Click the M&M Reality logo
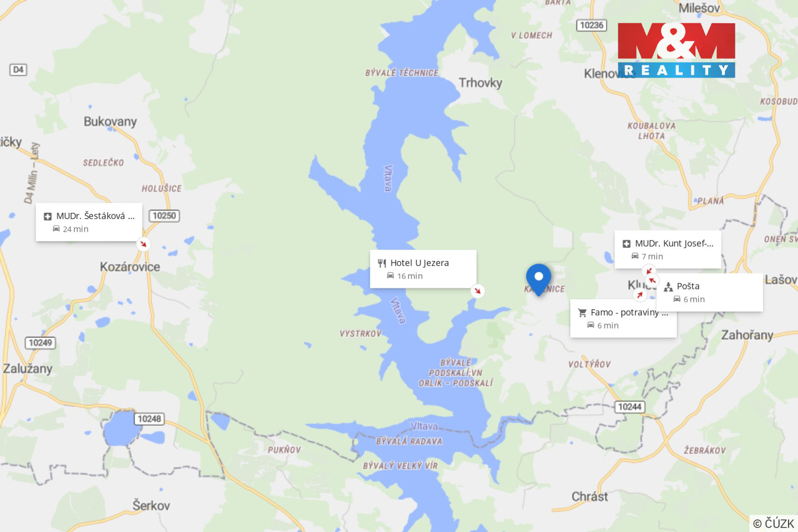The image size is (798, 532). tap(676, 50)
